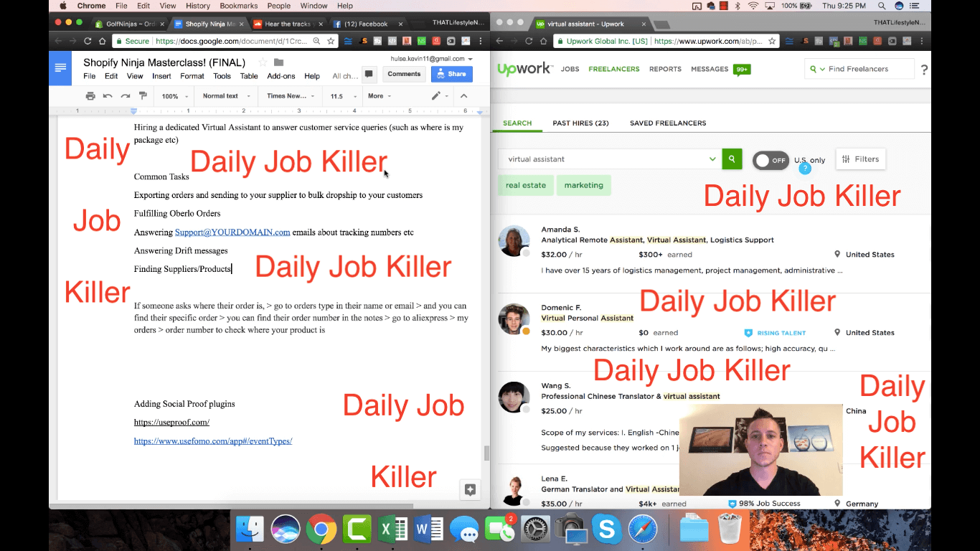Print the document using printer icon
This screenshot has width=980, height=551.
tap(90, 96)
